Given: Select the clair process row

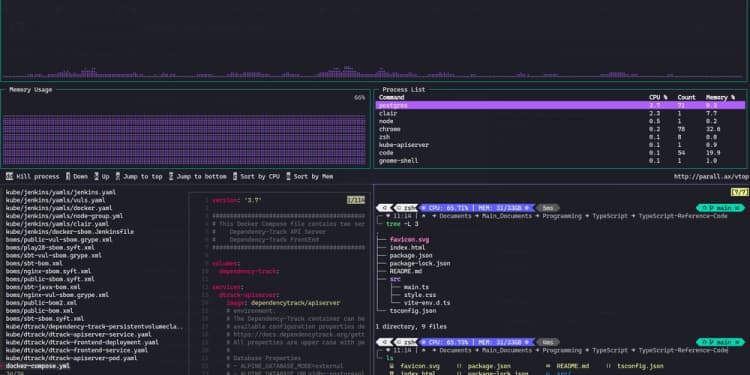Looking at the screenshot, I should coord(560,113).
